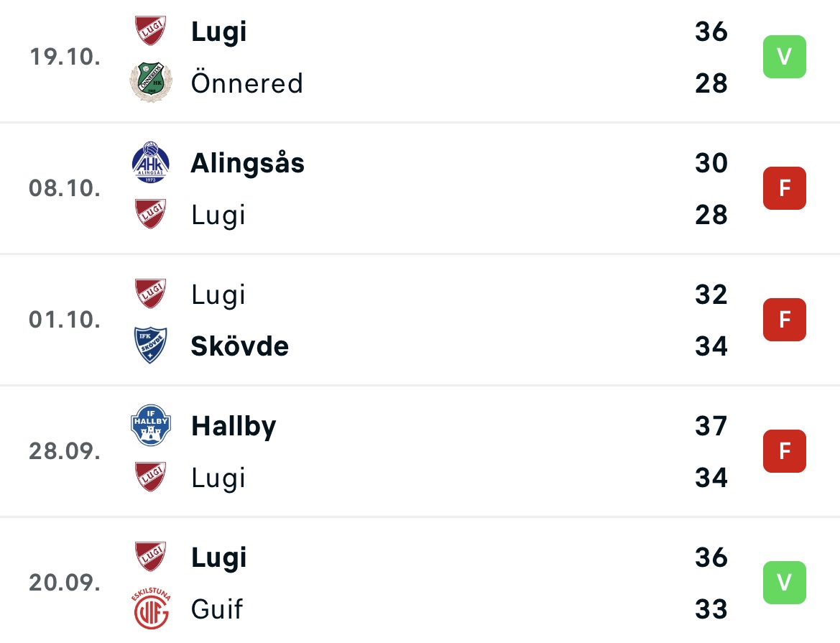Click the Eskilstuna Guif logo
Image resolution: width=840 pixels, height=643 pixels.
151,609
